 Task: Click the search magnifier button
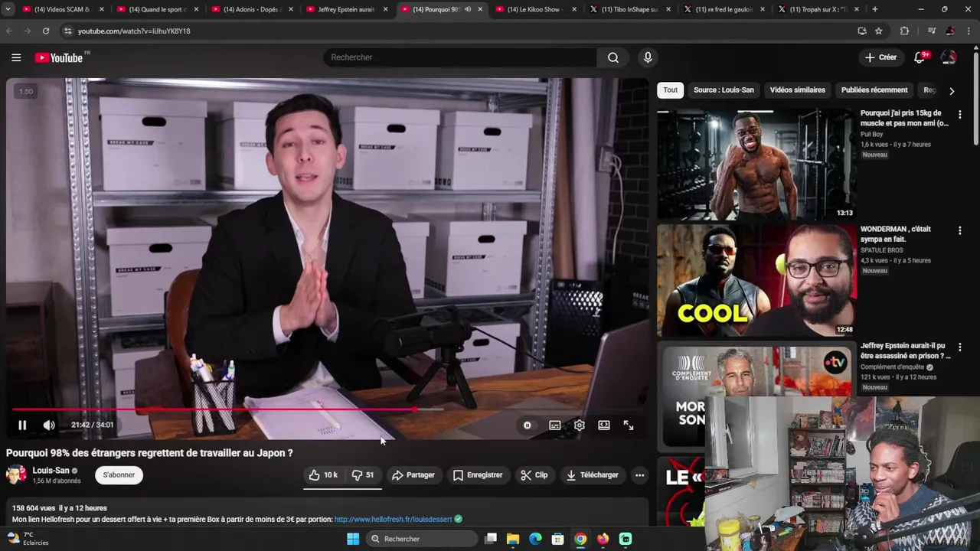[613, 57]
